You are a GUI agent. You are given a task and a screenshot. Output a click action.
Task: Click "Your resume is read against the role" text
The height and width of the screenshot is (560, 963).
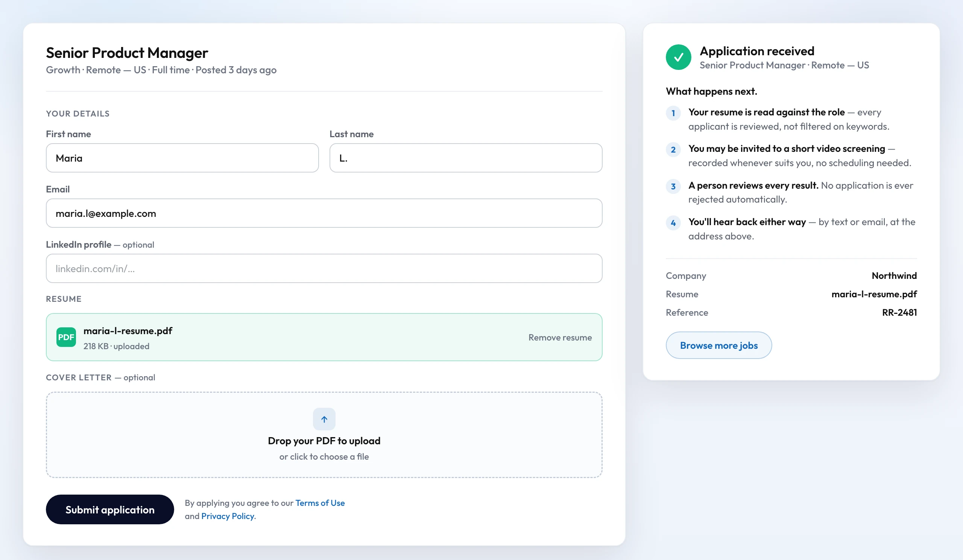[767, 112]
